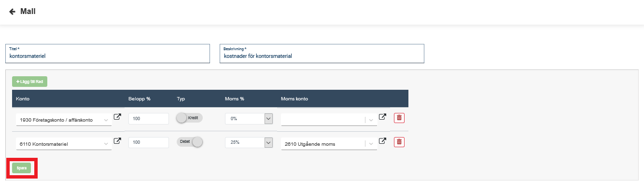
Task: Click the Lägg till Rad button
Action: click(29, 82)
